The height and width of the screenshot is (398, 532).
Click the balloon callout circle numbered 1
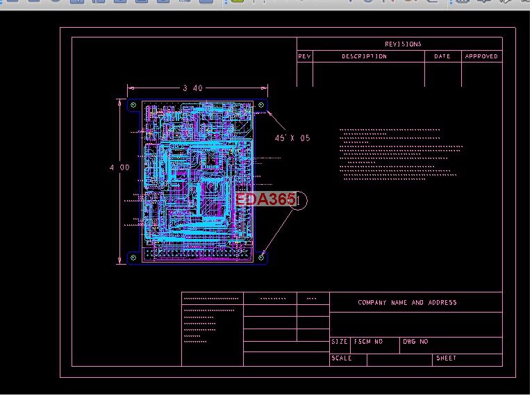coord(298,201)
